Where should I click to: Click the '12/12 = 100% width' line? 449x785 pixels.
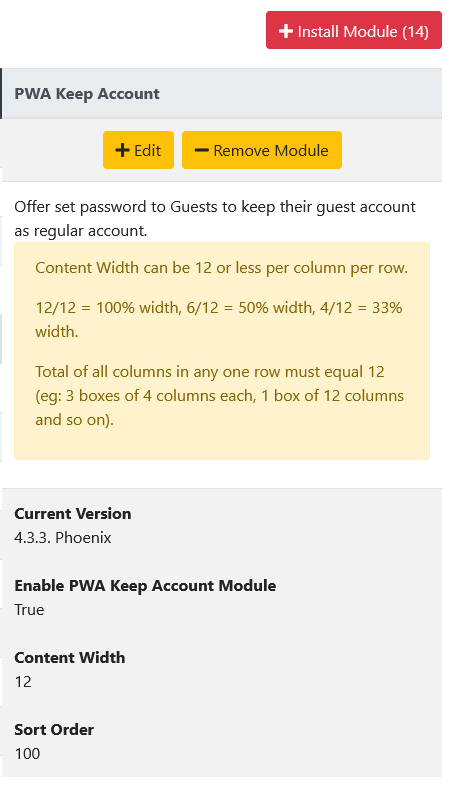pyautogui.click(x=219, y=319)
